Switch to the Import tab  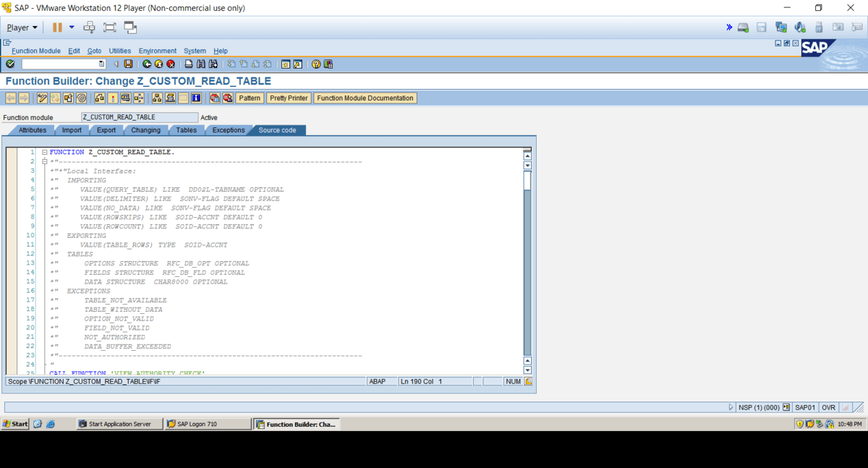click(x=72, y=130)
